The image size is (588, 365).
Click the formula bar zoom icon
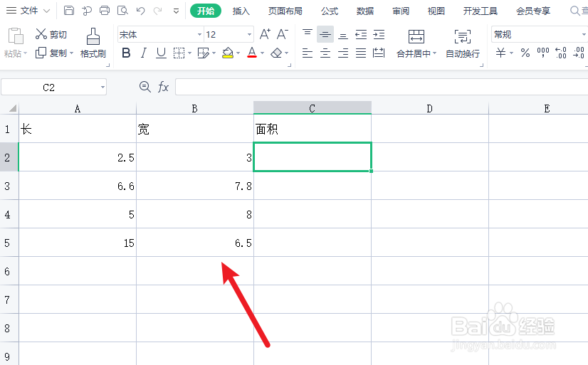(145, 87)
